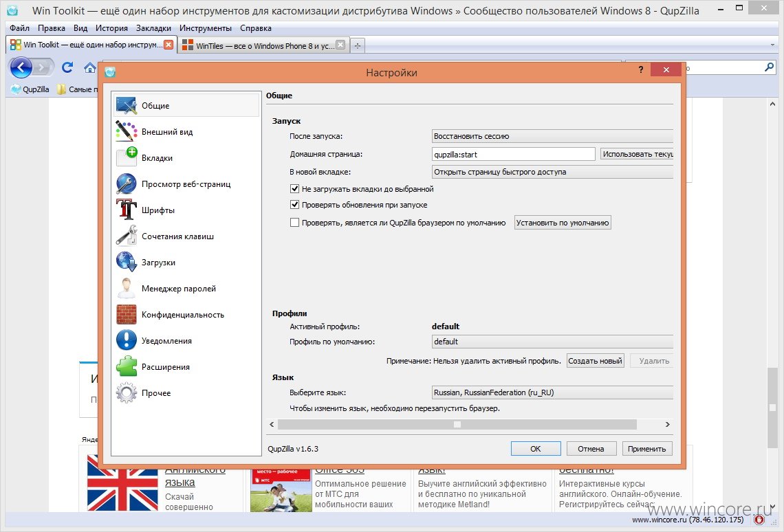This screenshot has width=784, height=532.
Task: Click the Отмена button
Action: [591, 449]
